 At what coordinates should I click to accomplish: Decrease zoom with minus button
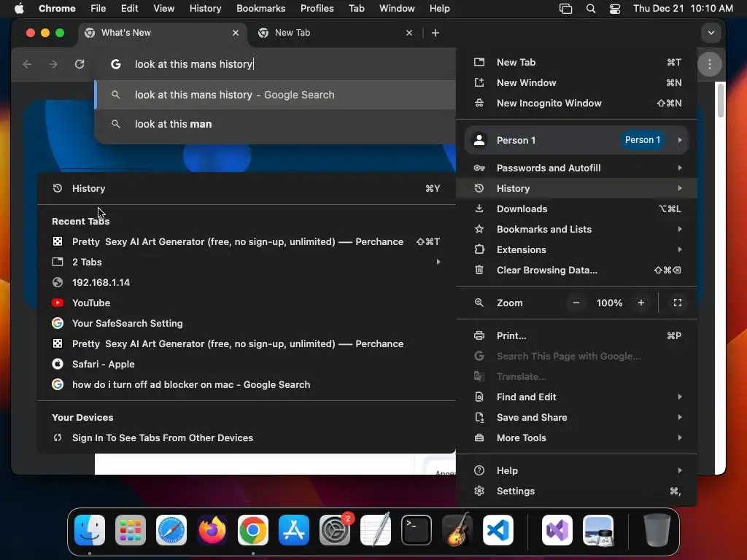pos(576,303)
